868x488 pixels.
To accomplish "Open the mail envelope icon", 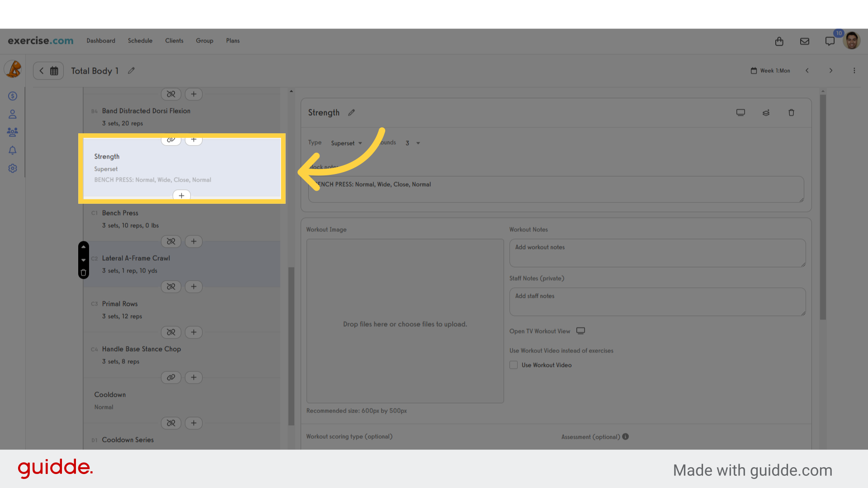I will [x=805, y=42].
